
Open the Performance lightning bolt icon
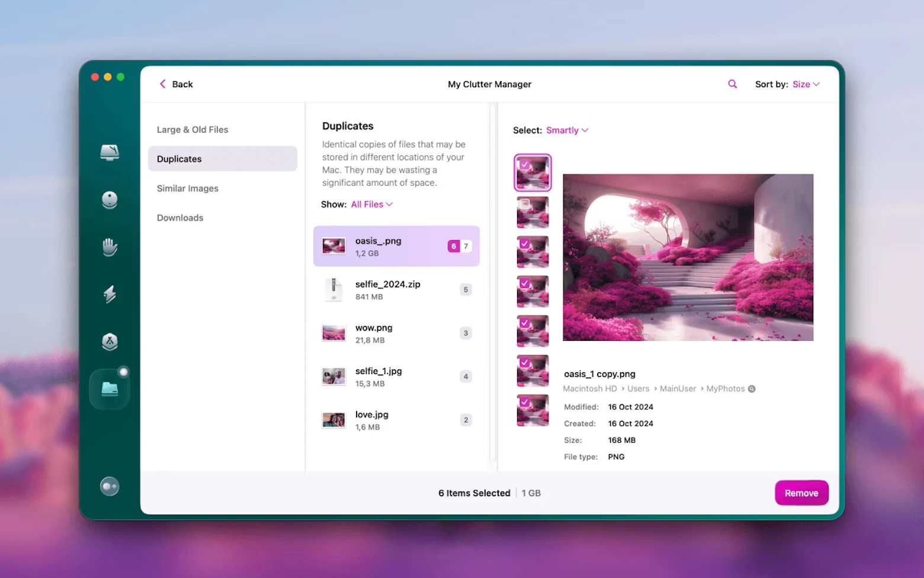110,294
